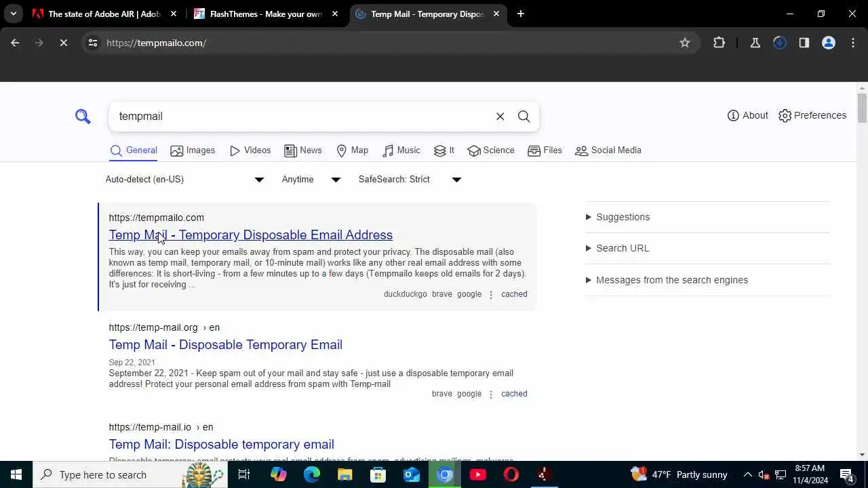Click the https://tempmailo.com result URL
Viewport: 868px width, 488px height.
tap(156, 218)
